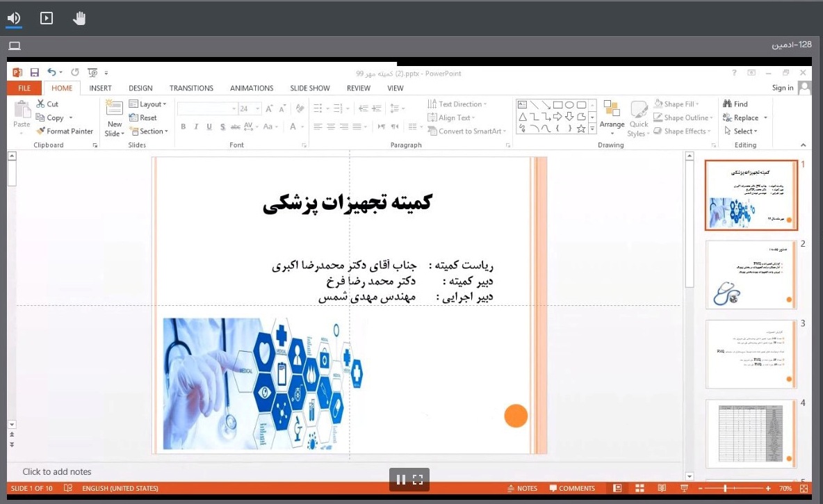The image size is (823, 504).
Task: Click the Arrange icon in Drawing group
Action: coord(612,115)
